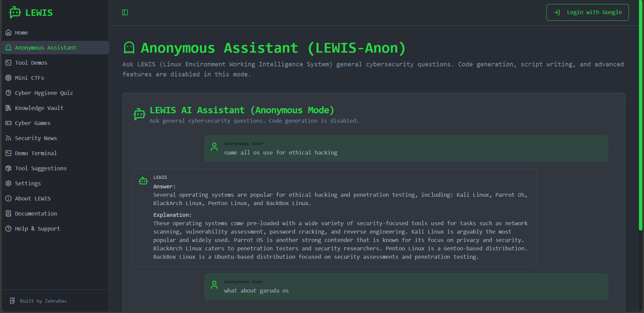Open Security News feed icon
Screen dimensions: 644x313
click(x=8, y=138)
